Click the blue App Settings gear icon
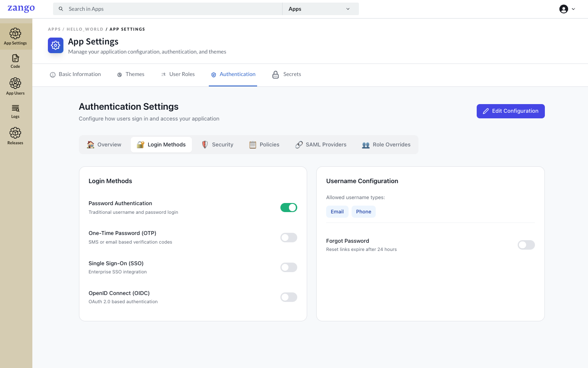This screenshot has height=368, width=588. point(56,45)
